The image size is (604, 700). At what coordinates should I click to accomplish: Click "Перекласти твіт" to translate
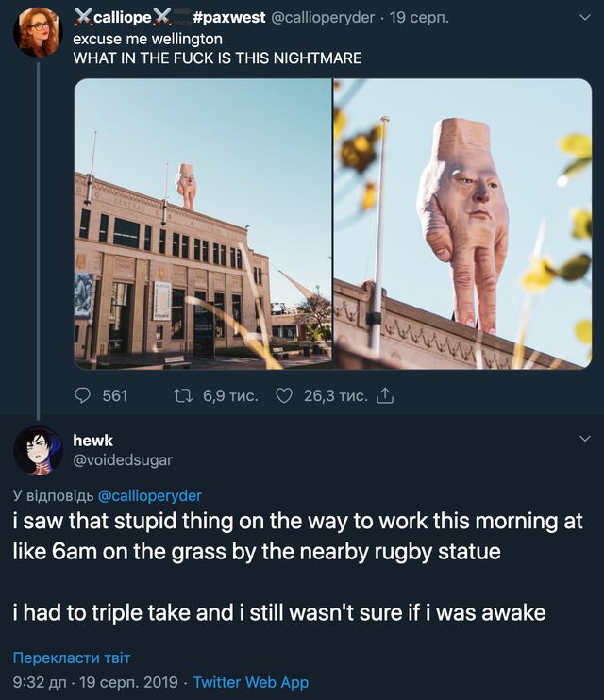coord(71,658)
